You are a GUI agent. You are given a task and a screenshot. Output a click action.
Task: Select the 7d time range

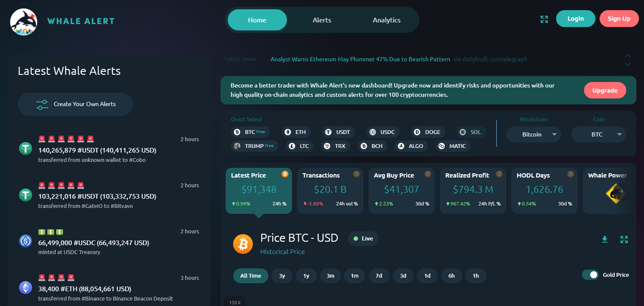(x=379, y=276)
